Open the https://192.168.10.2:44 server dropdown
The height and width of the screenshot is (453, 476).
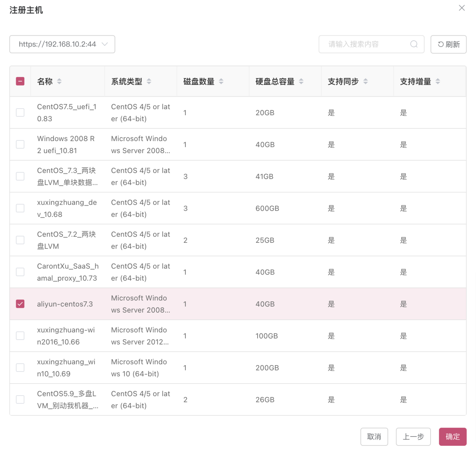[x=62, y=44]
